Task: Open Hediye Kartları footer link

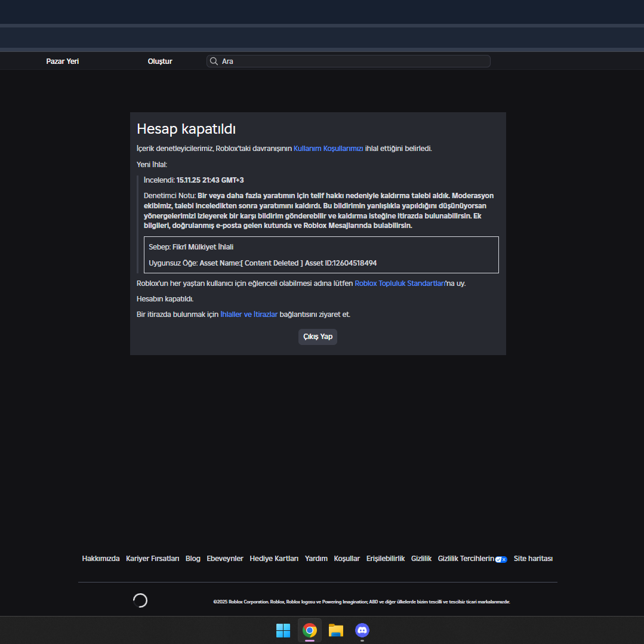Action: [274, 559]
